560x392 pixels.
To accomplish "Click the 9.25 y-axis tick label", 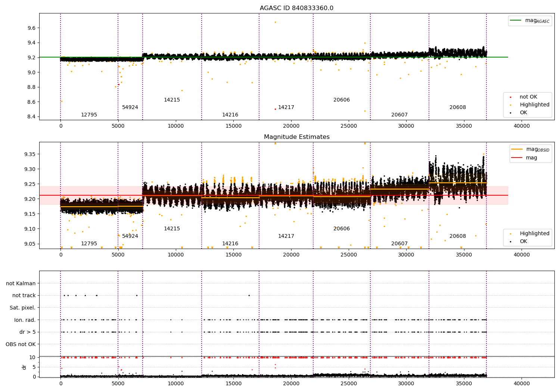I will pyautogui.click(x=30, y=184).
